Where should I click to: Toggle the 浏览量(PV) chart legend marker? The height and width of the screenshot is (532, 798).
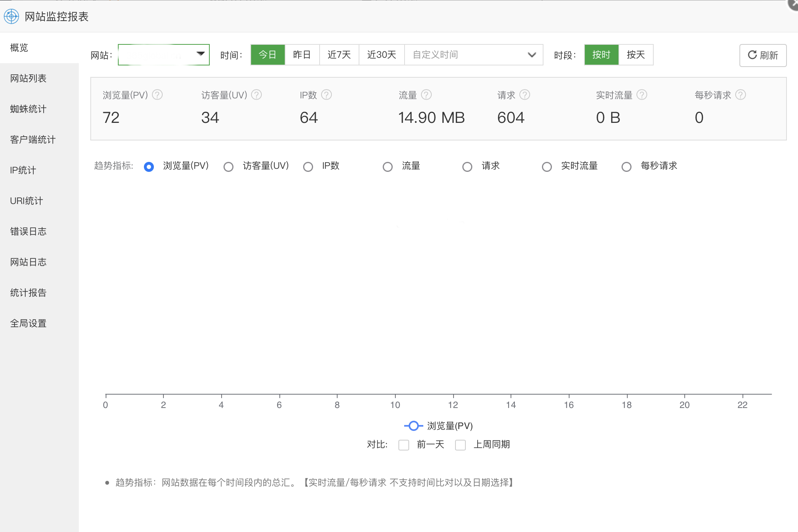point(413,426)
